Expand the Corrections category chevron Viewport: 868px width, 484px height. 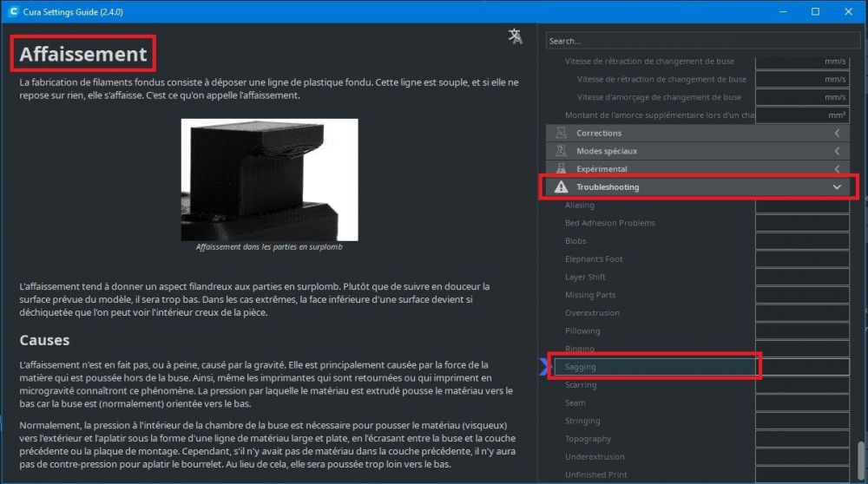[837, 133]
